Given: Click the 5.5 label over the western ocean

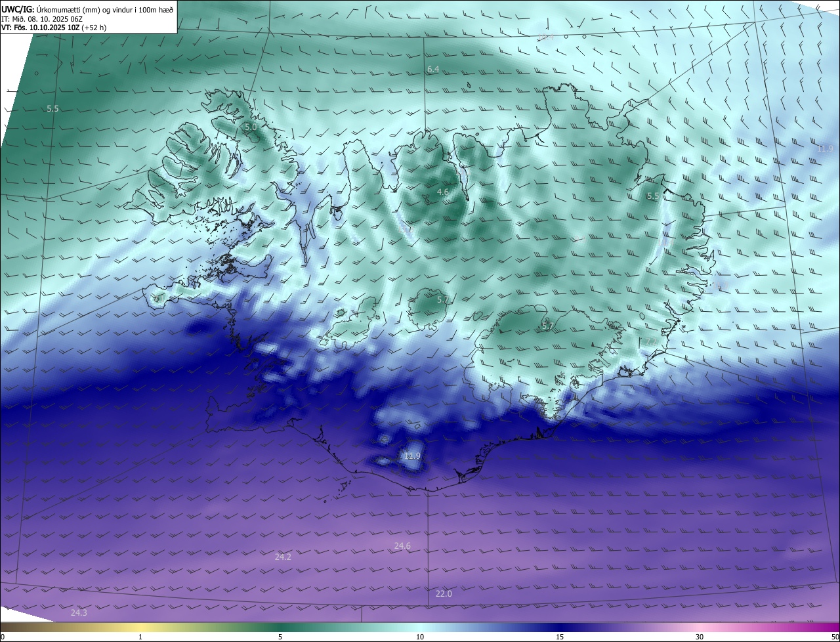Looking at the screenshot, I should pos(53,108).
